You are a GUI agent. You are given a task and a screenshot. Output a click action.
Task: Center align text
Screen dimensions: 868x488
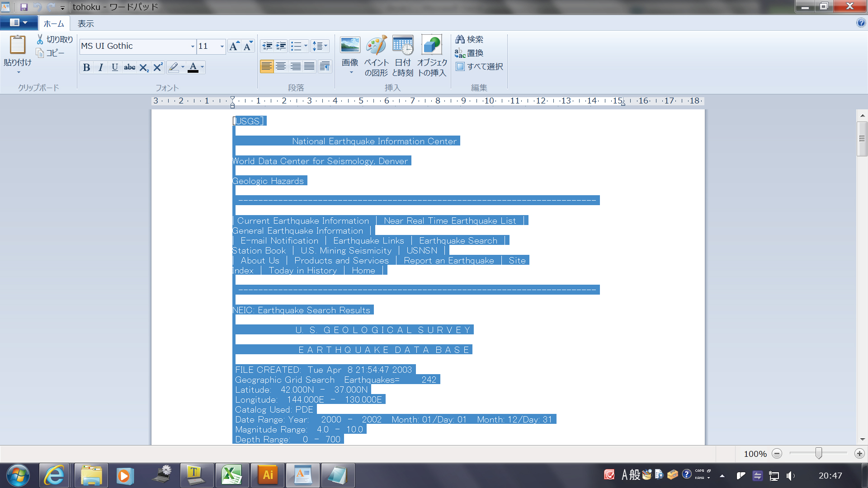pos(281,67)
